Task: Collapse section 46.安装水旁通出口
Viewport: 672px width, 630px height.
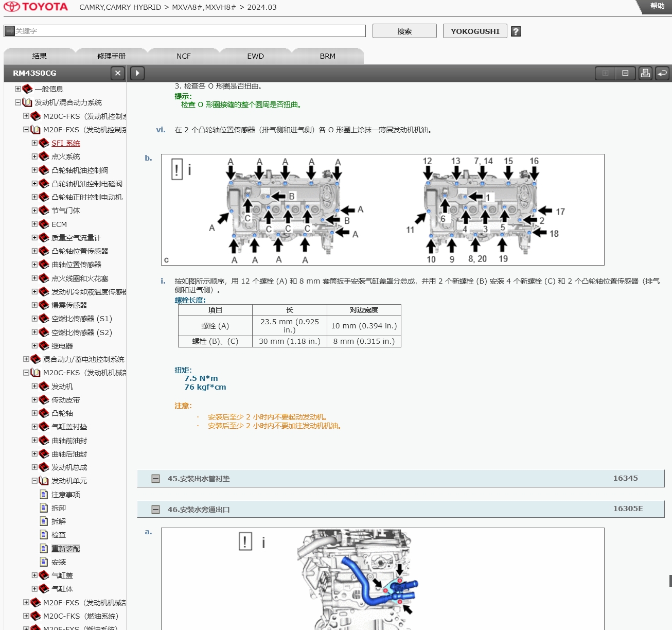Action: click(155, 510)
